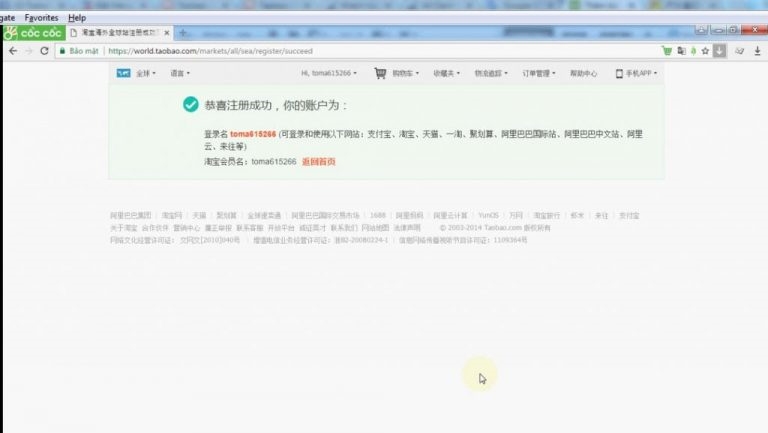Click the 帮助中心 help center link
Screen dimensions: 768x433
point(583,73)
